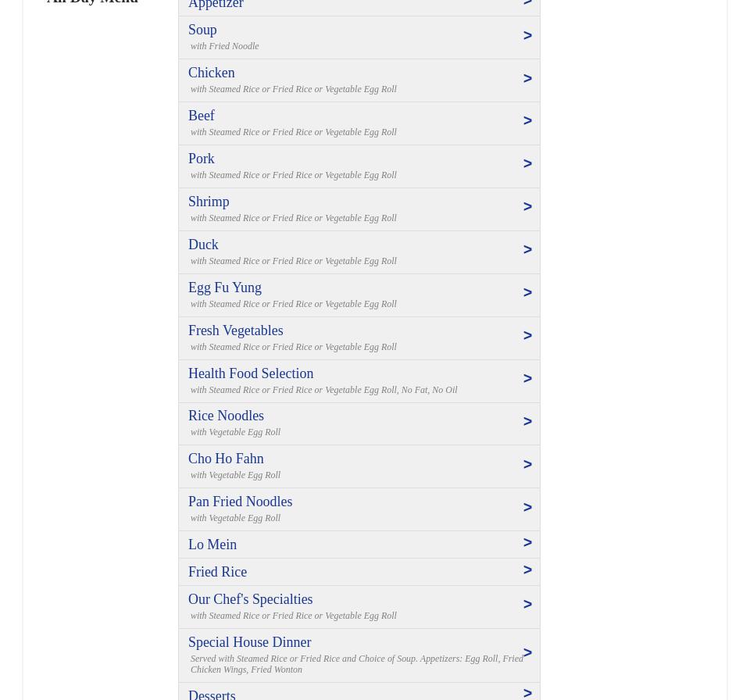Image resolution: width=750 pixels, height=700 pixels.
Task: Select the Beef category title
Action: (x=202, y=116)
